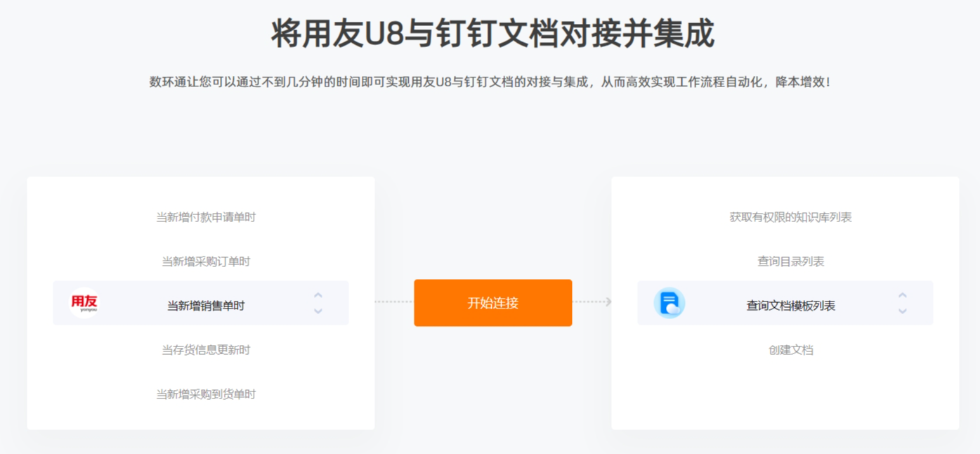This screenshot has height=454, width=980.
Task: Select the 查询目录列表 action option
Action: [791, 261]
